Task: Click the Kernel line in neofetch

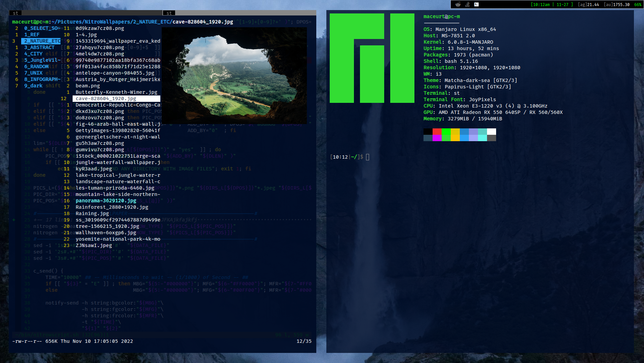Action: tap(458, 42)
